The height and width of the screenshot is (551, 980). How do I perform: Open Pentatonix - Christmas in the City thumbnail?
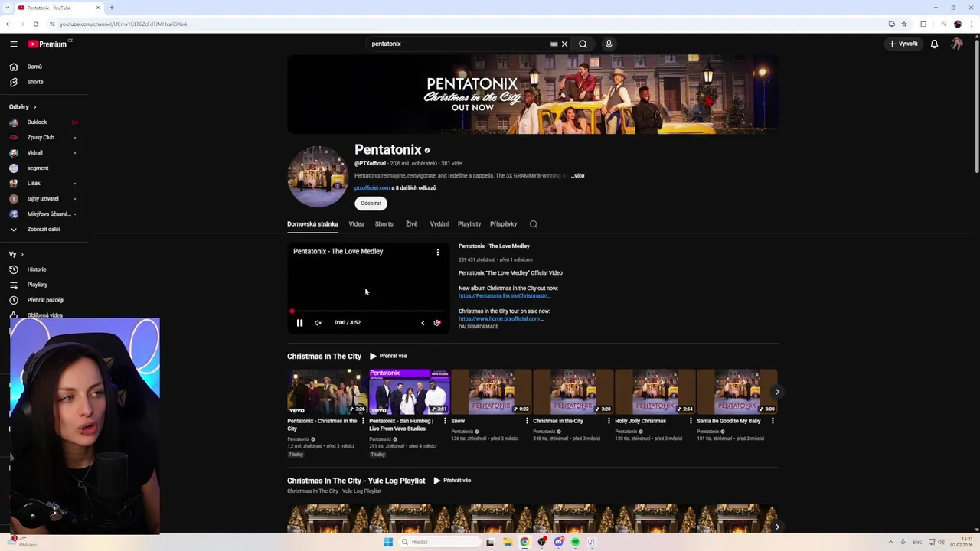327,392
